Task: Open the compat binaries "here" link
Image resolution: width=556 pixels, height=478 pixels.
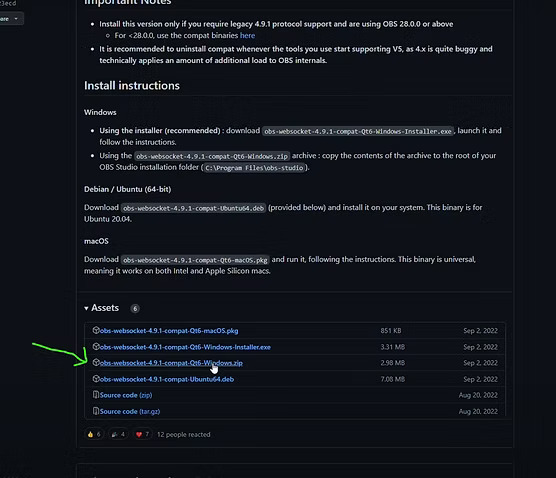Action: pos(248,35)
